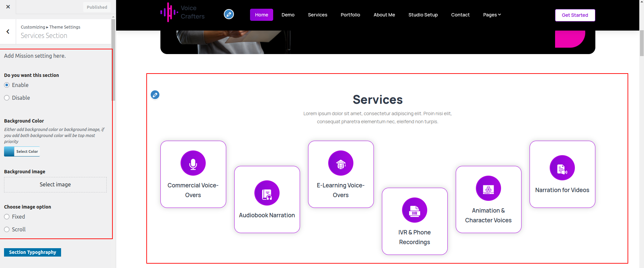Image resolution: width=644 pixels, height=268 pixels.
Task: Click the edit pencil beside Services section
Action: pyautogui.click(x=155, y=95)
